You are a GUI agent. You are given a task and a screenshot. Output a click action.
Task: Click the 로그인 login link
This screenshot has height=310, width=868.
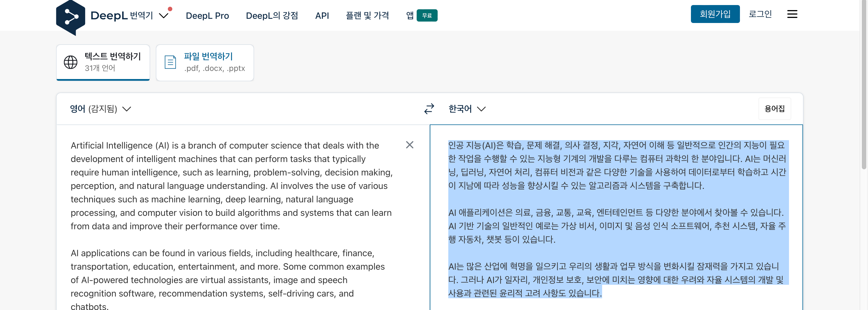click(760, 14)
